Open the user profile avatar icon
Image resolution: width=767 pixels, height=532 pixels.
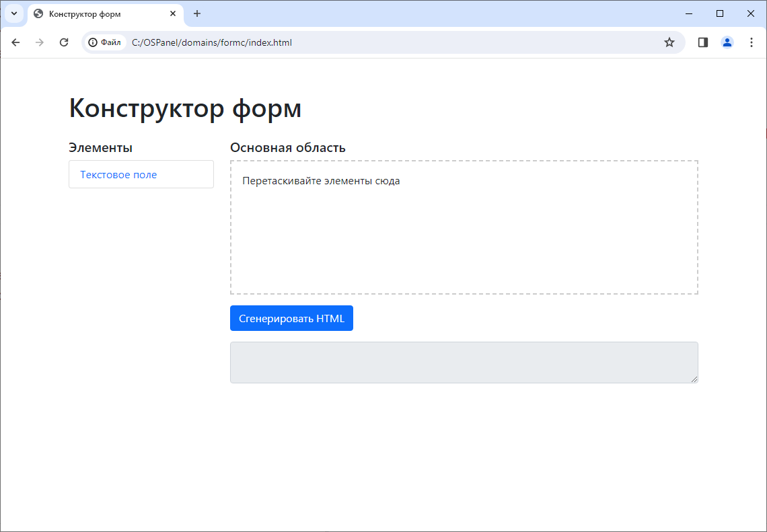pos(727,42)
